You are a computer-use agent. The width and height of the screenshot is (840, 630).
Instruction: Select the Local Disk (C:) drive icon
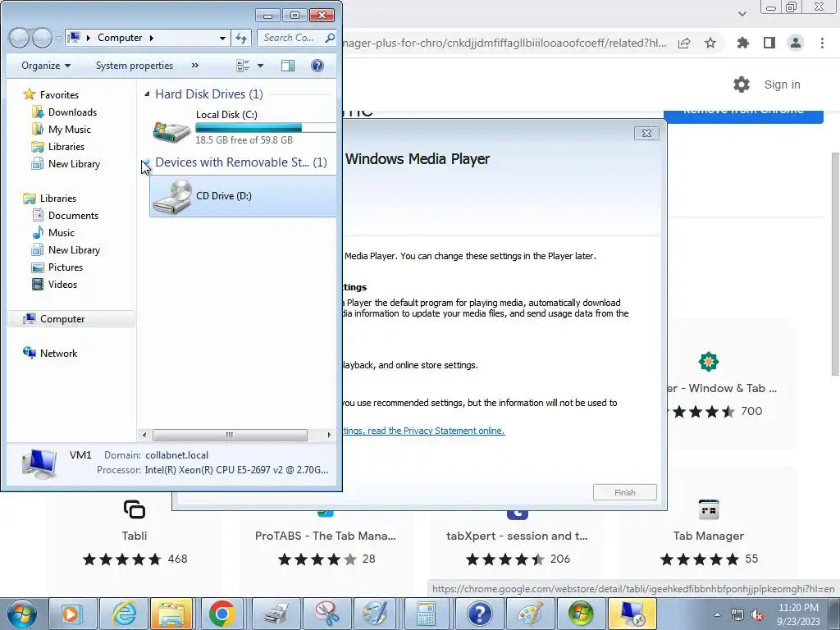[x=171, y=130]
